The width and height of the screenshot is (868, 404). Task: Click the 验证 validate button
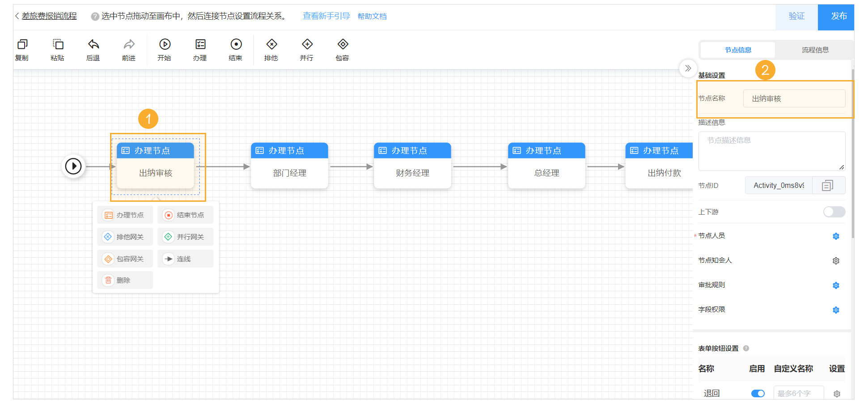[x=796, y=17]
